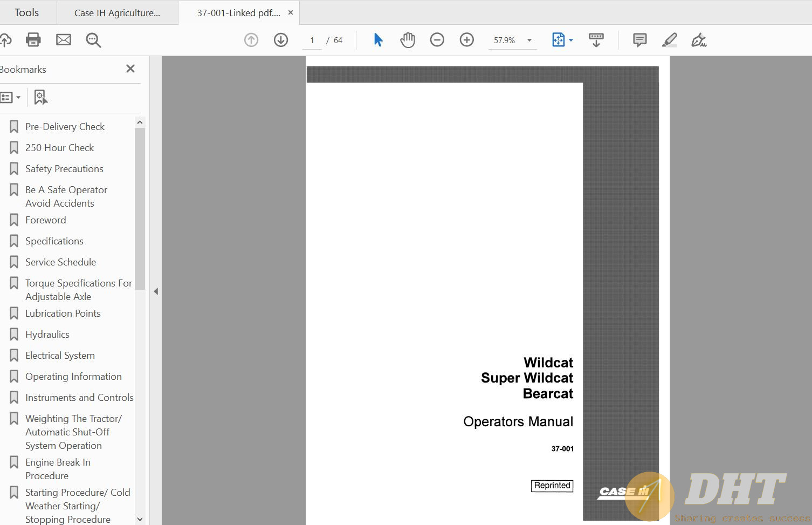812x525 pixels.
Task: Click the 37-001 document number text
Action: point(562,449)
